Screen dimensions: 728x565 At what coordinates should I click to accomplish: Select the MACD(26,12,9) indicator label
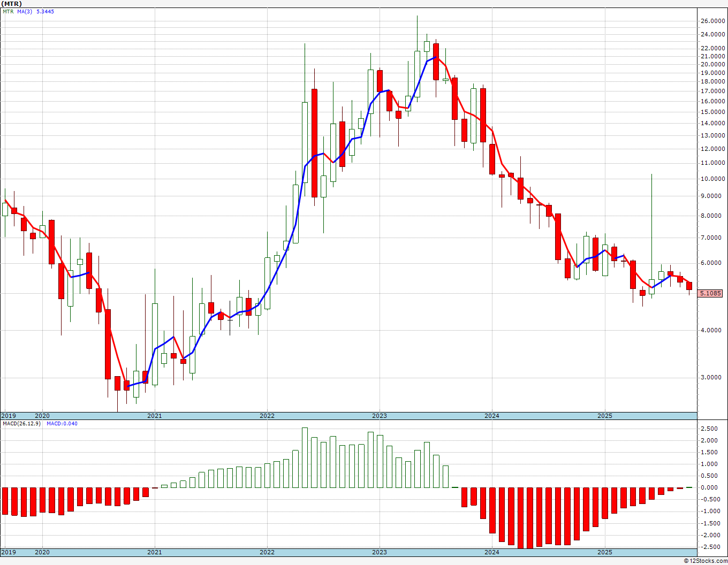(21, 424)
